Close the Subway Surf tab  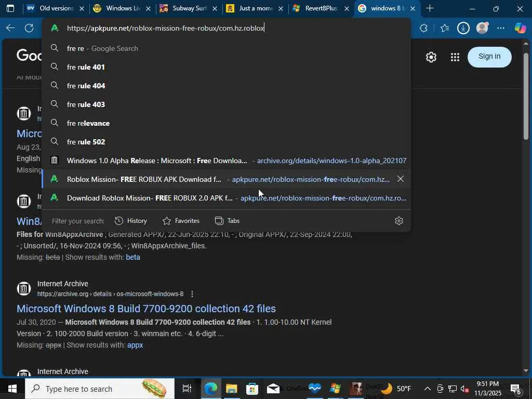click(x=215, y=9)
